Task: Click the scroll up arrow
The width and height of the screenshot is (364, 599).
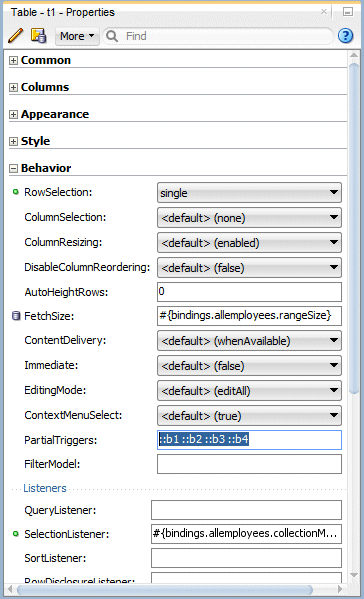Action: 354,56
